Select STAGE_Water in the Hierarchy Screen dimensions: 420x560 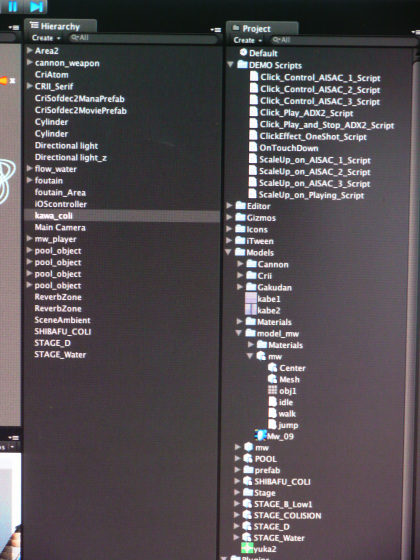60,355
